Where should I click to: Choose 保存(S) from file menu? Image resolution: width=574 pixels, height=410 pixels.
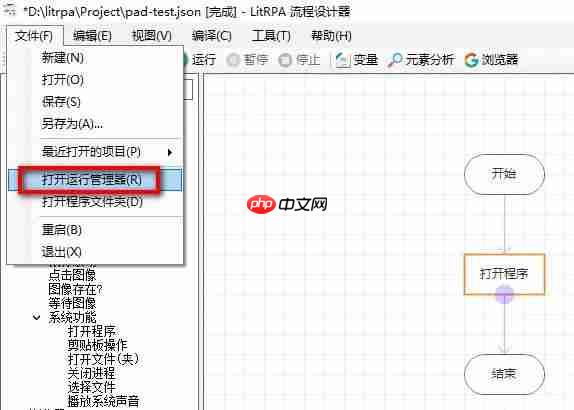pyautogui.click(x=95, y=101)
